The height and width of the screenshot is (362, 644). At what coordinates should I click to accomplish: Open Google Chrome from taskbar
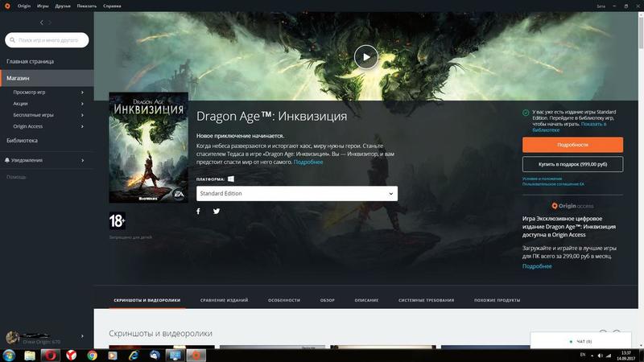(92, 356)
